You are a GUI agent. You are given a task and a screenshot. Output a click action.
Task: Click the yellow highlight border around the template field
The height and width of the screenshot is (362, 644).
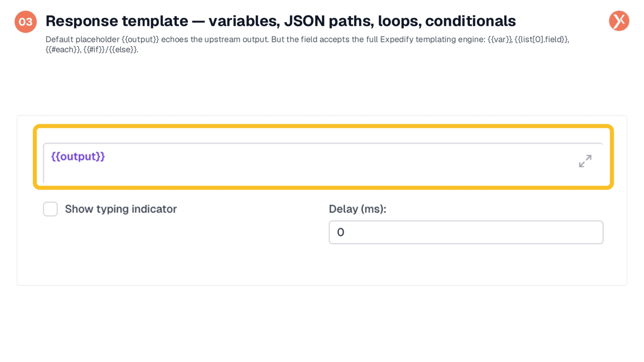323,126
